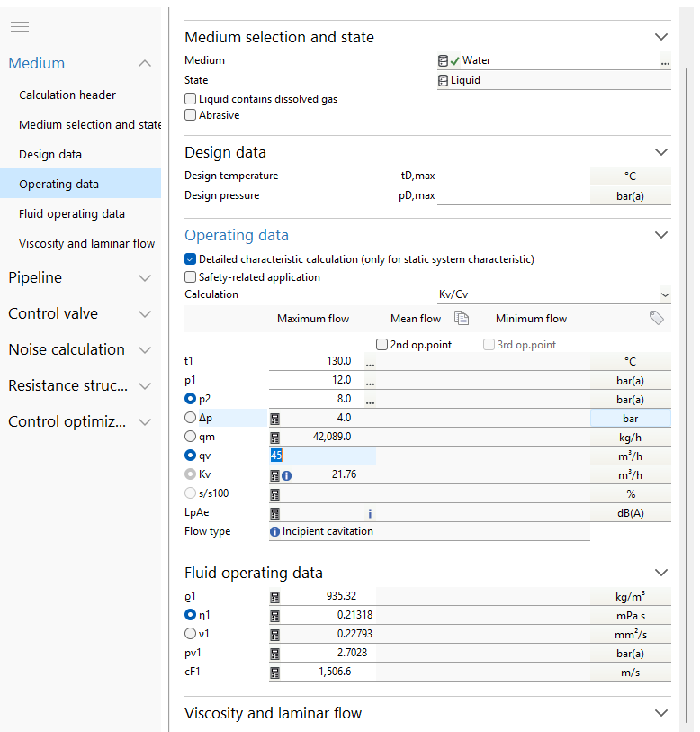Click the copy icon next to Mean flow

(462, 319)
